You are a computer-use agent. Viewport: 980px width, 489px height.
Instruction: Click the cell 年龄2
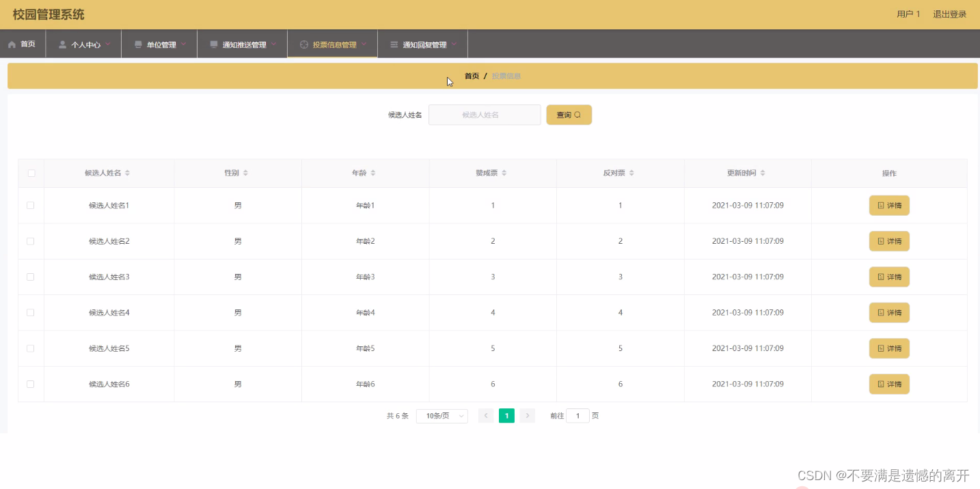pyautogui.click(x=366, y=241)
